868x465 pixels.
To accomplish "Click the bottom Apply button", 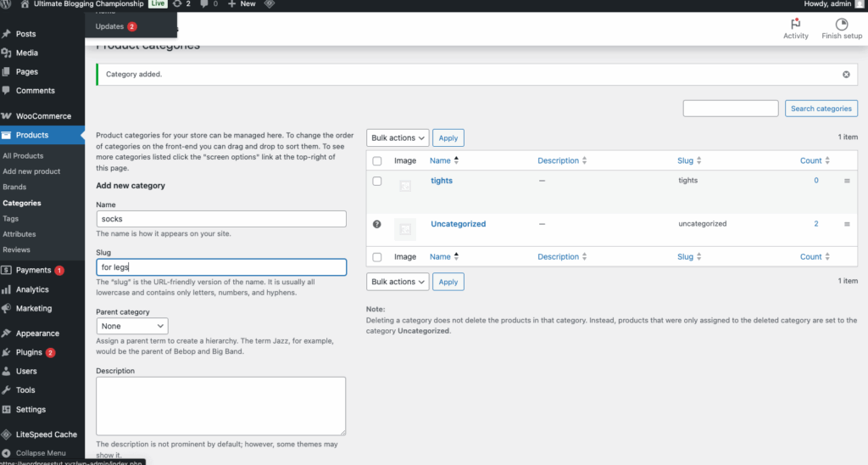I will point(448,282).
